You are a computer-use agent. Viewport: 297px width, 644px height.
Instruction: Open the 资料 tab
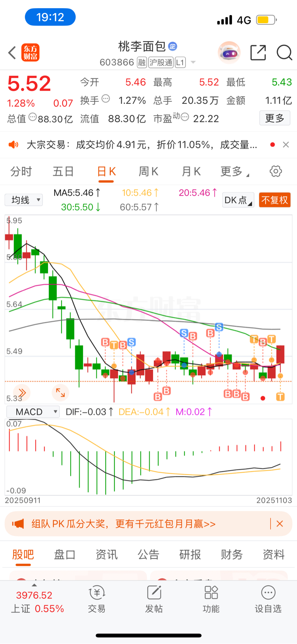click(x=274, y=555)
